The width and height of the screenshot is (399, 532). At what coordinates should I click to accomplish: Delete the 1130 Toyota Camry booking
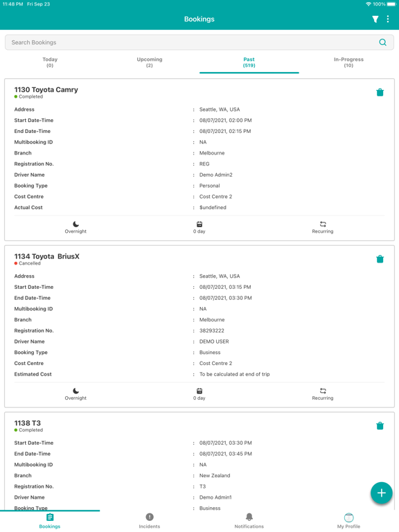point(380,92)
